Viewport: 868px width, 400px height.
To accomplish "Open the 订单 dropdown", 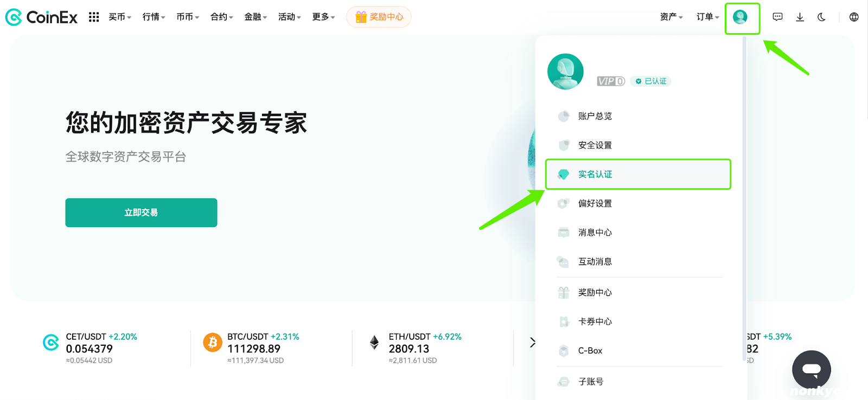I will [707, 17].
